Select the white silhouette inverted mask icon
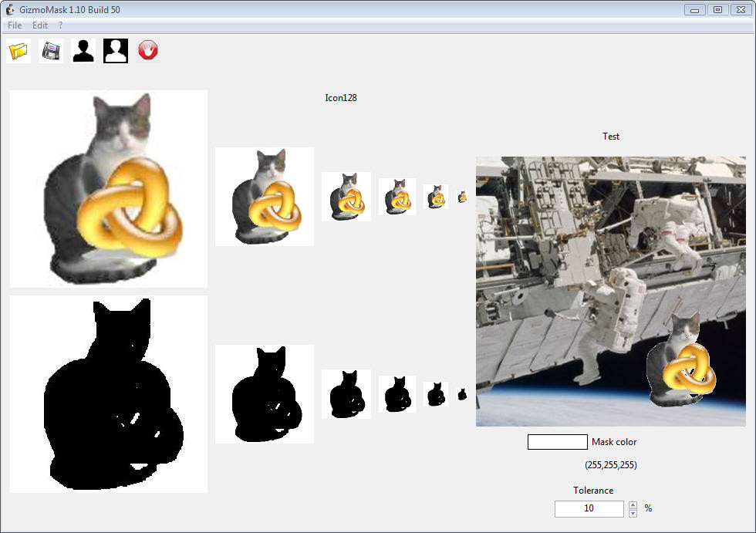756x533 pixels. (x=116, y=51)
